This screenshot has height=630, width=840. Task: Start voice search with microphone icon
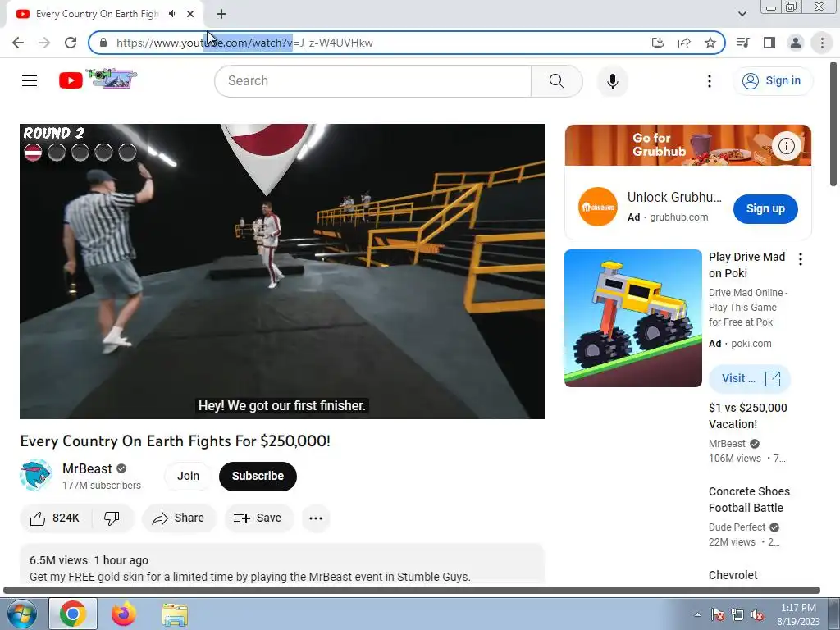612,81
